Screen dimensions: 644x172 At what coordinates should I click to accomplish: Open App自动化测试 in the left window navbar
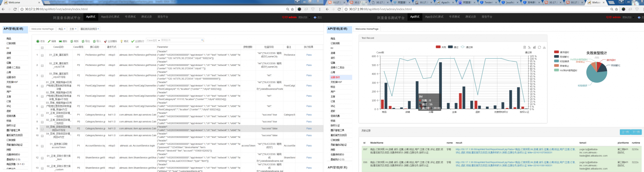[110, 17]
